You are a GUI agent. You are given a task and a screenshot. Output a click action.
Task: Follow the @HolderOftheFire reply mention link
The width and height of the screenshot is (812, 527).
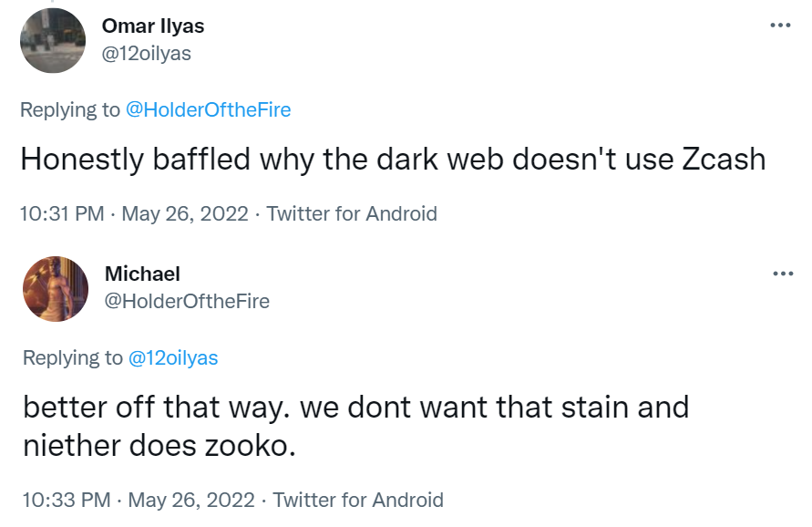click(208, 109)
